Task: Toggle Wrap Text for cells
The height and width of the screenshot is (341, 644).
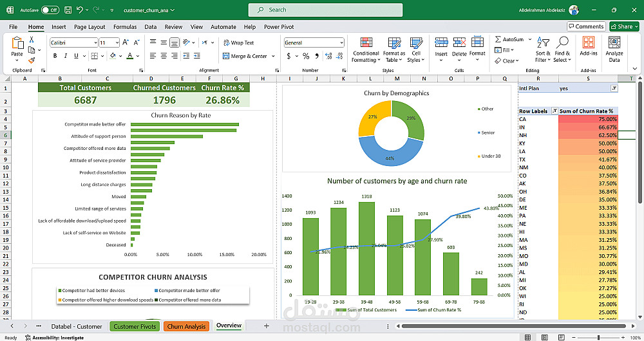Action: [x=238, y=42]
